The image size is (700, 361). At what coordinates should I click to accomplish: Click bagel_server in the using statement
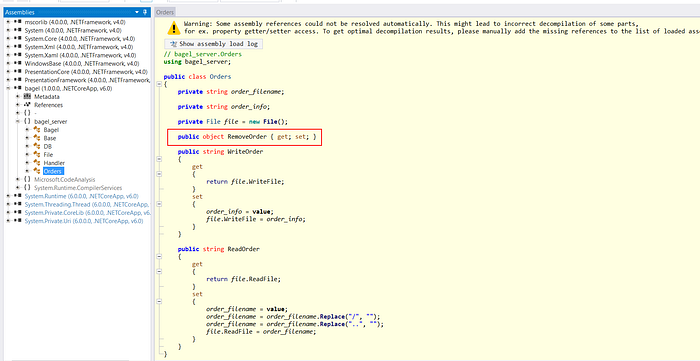coord(207,62)
